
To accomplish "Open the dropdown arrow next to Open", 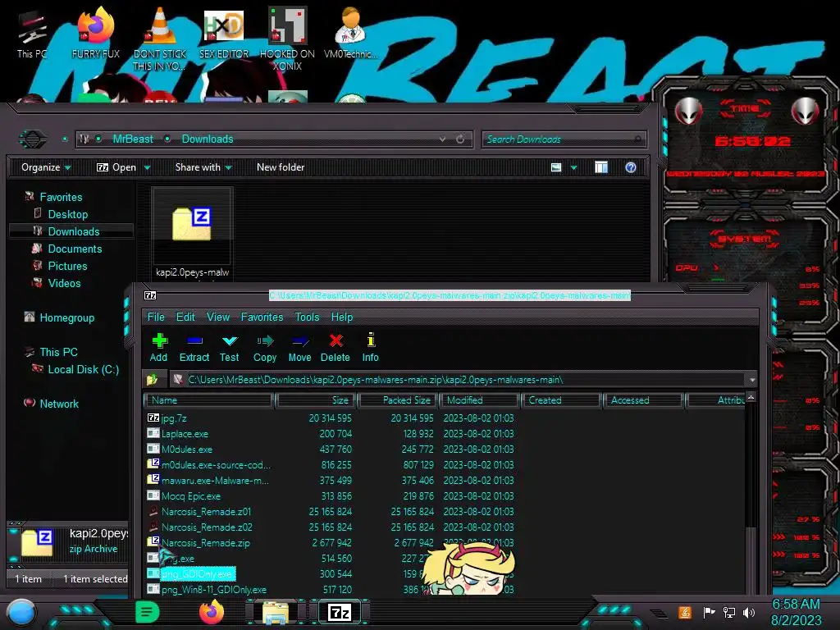I will [148, 167].
